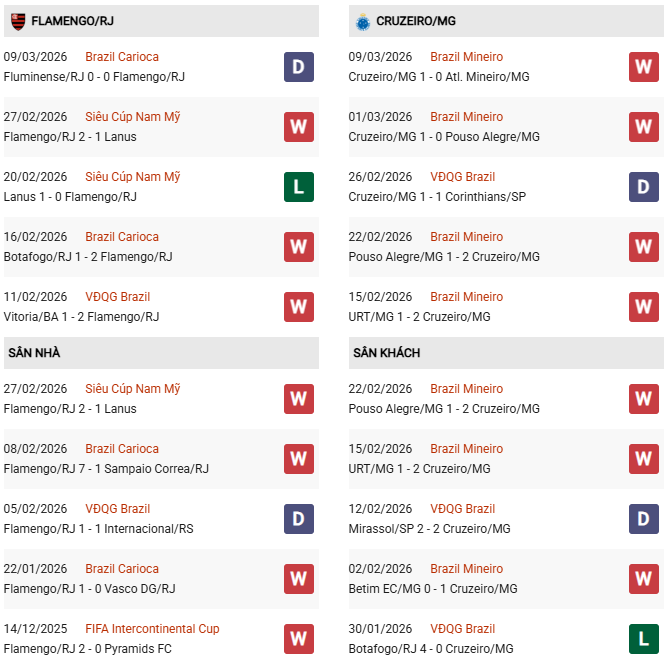
Task: Open Siêu Cúp Nam Mỹ link dated 20/02/2026
Action: 133,177
